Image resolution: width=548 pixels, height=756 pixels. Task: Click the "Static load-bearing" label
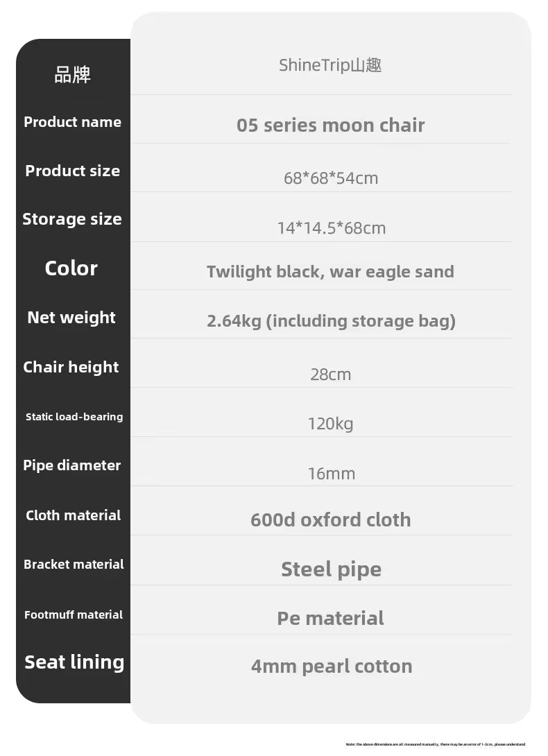(74, 417)
